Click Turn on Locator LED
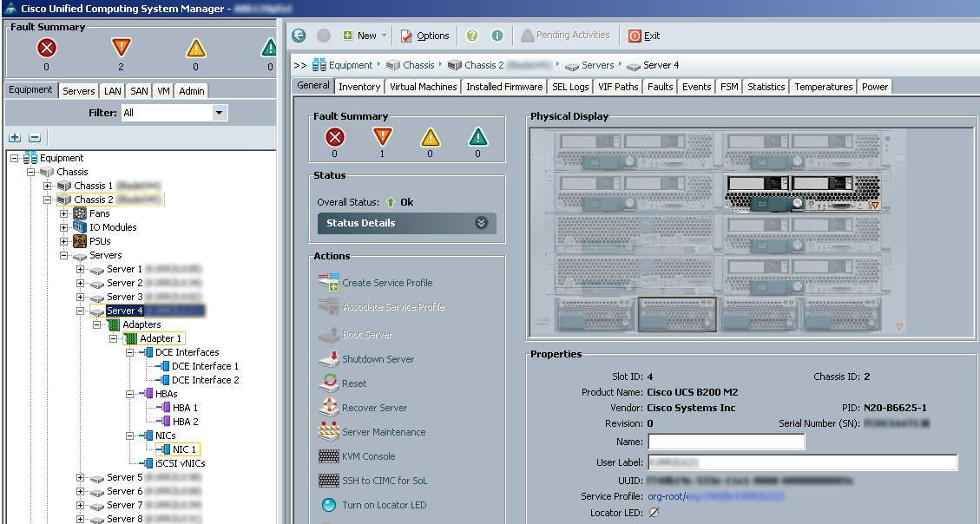This screenshot has width=980, height=524. coord(384,505)
